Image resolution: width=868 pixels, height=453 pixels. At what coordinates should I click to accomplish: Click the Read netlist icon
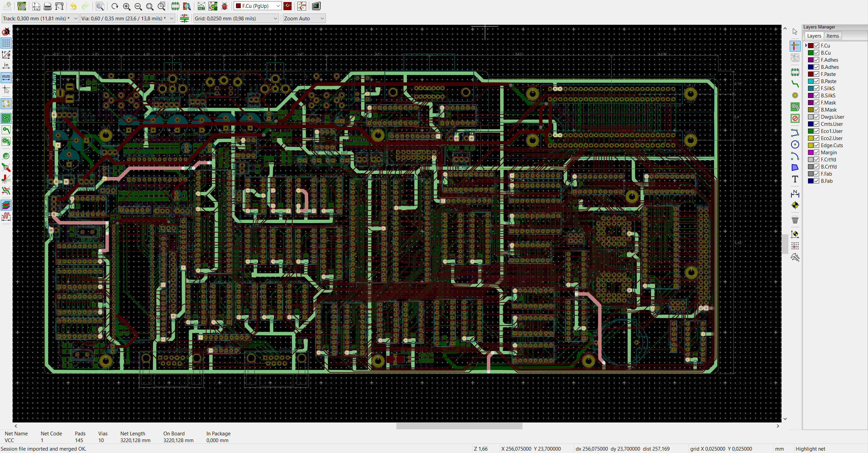(201, 6)
